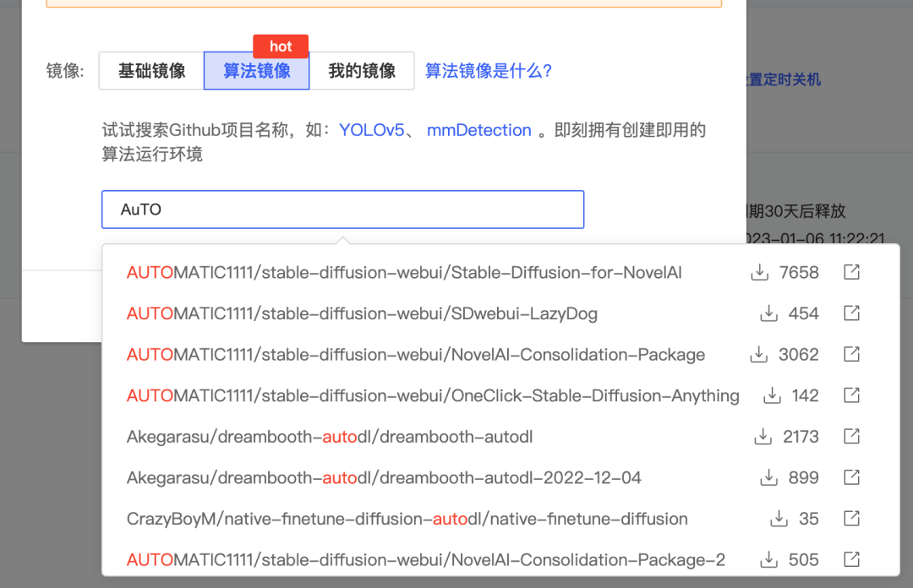The height and width of the screenshot is (588, 913).
Task: Click the YOLOv5 example link
Action: [x=372, y=130]
